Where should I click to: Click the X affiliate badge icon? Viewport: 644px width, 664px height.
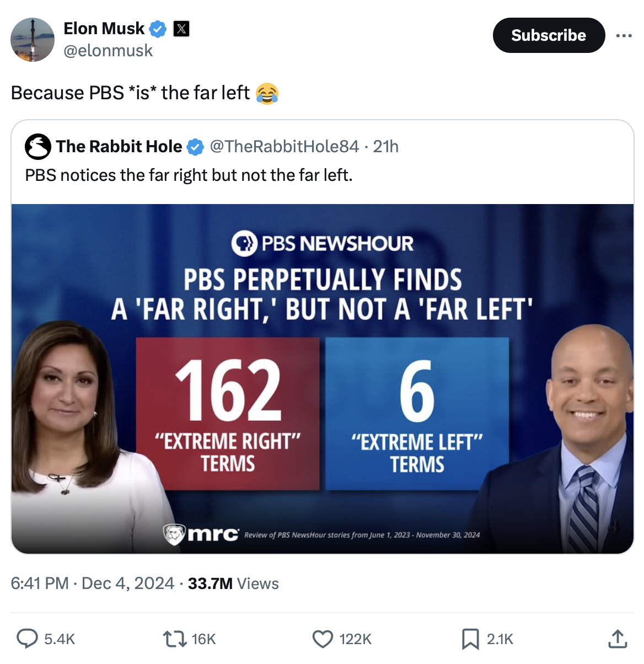point(181,29)
